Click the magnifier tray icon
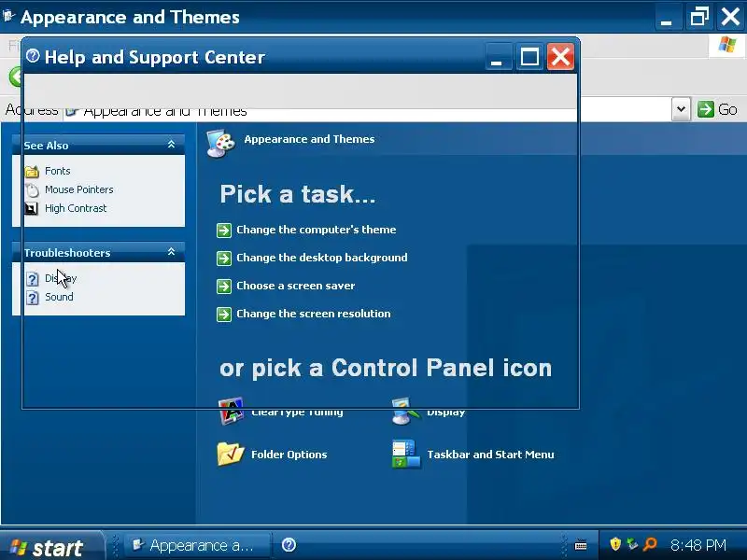Viewport: 747px width, 560px height. click(650, 544)
